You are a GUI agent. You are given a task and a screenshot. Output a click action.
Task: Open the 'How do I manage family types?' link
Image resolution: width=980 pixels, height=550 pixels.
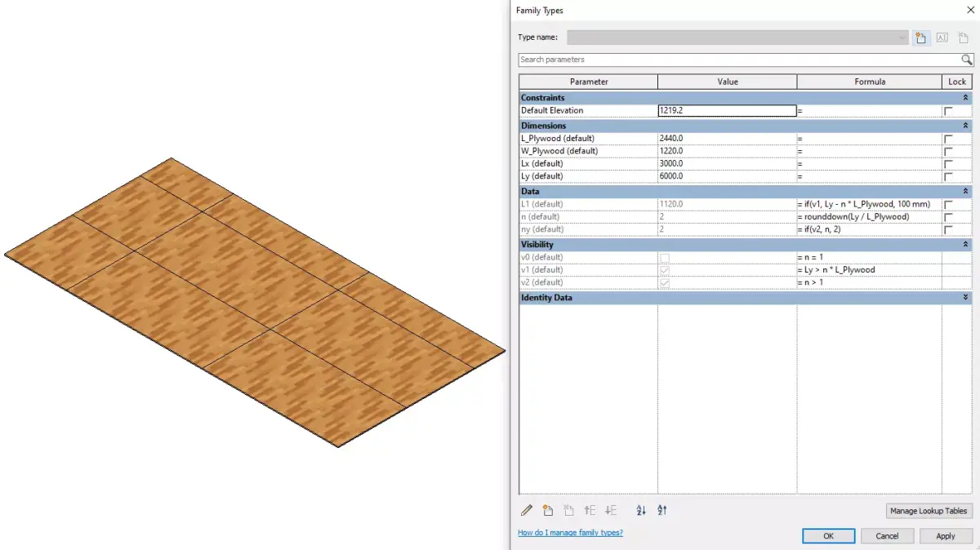click(x=569, y=531)
